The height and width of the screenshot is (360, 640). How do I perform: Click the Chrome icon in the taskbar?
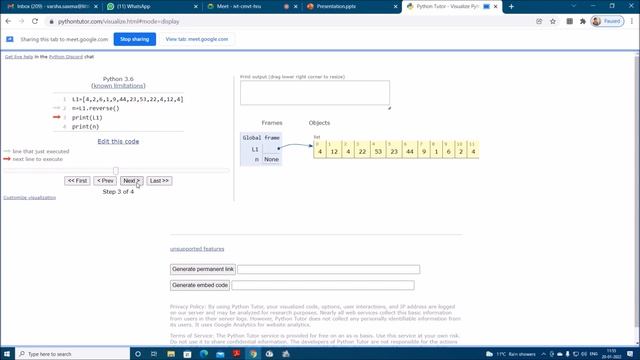pyautogui.click(x=253, y=354)
